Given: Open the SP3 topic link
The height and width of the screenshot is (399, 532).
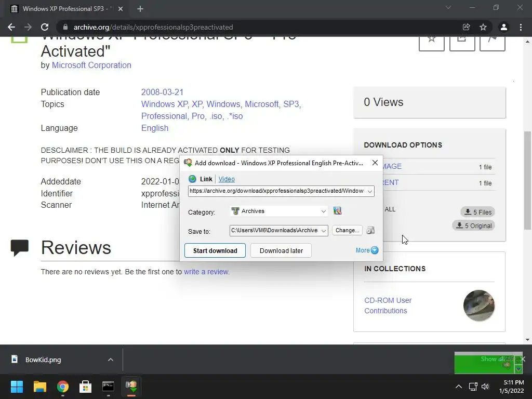Looking at the screenshot, I should coord(291,104).
